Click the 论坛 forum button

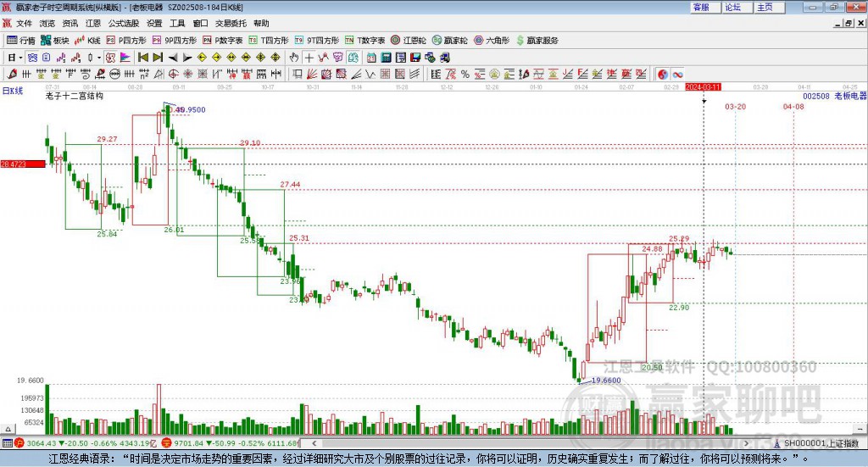[737, 7]
